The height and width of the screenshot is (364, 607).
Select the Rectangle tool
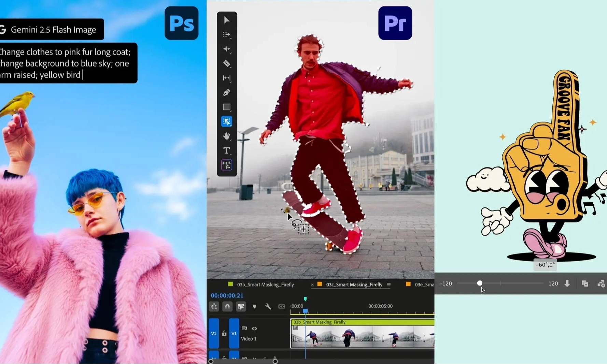227,106
